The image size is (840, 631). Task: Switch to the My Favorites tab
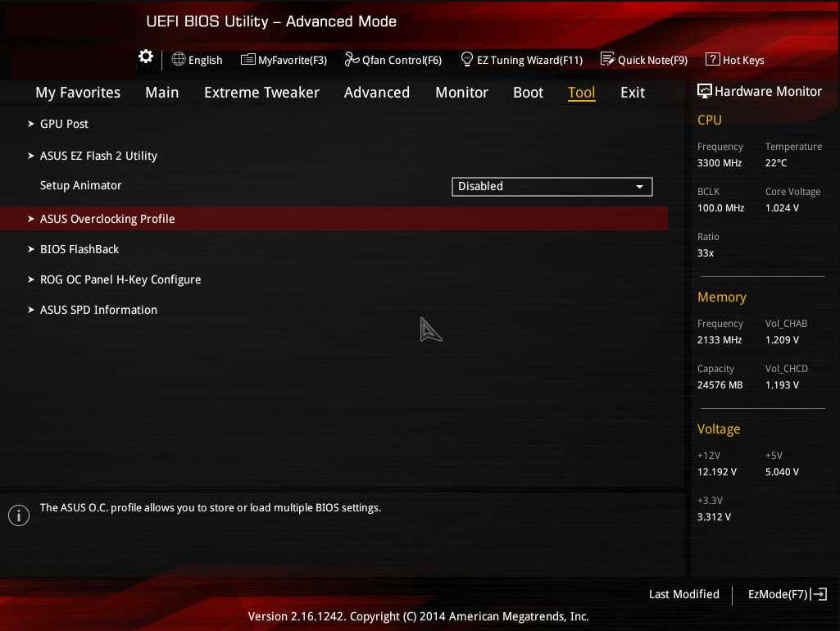pos(78,93)
